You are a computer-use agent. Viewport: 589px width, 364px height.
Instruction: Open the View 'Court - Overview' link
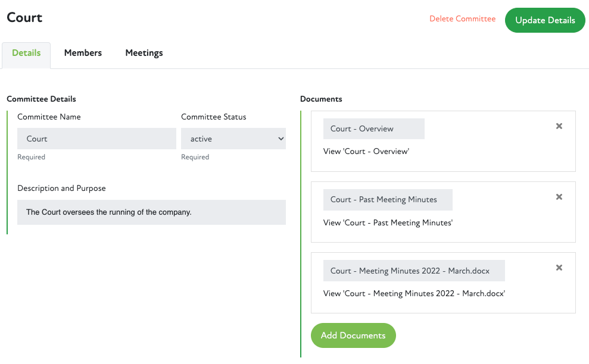366,151
